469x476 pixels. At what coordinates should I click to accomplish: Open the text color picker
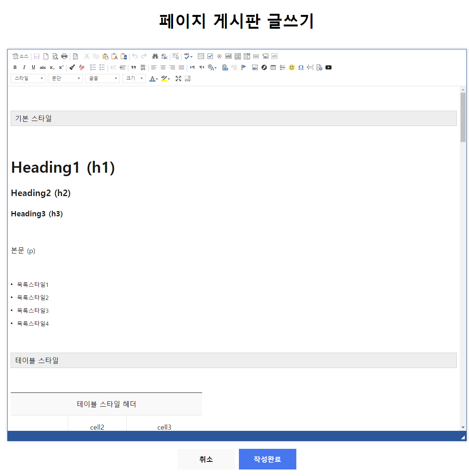click(x=154, y=79)
